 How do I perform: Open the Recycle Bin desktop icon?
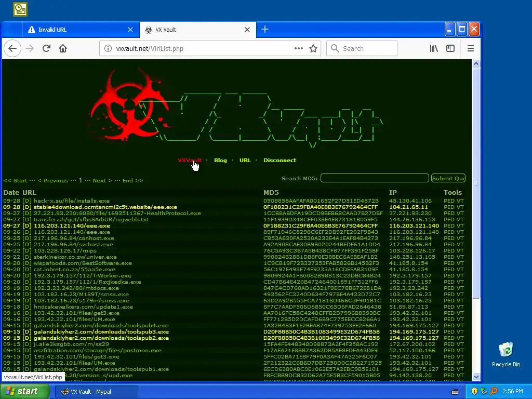point(506,354)
